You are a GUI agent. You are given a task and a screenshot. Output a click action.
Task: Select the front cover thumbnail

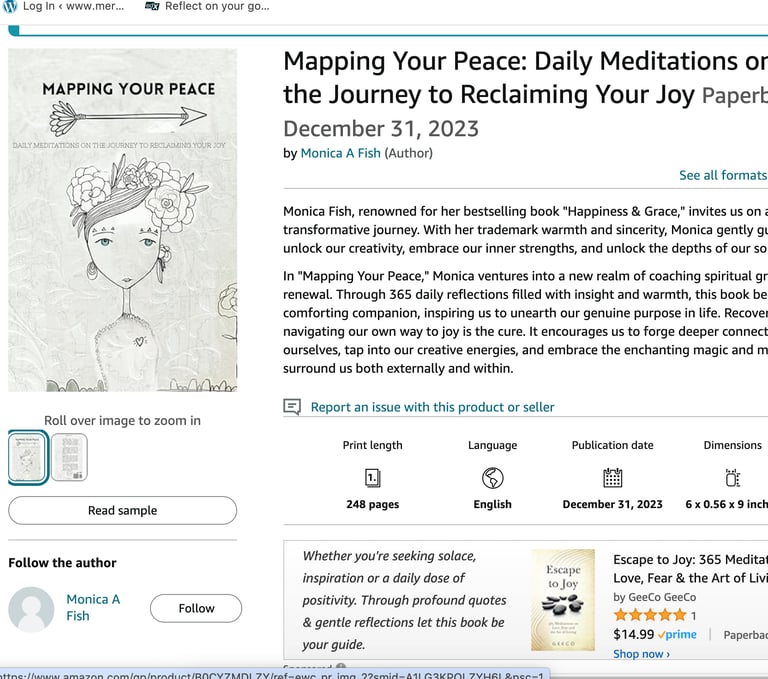pos(28,457)
